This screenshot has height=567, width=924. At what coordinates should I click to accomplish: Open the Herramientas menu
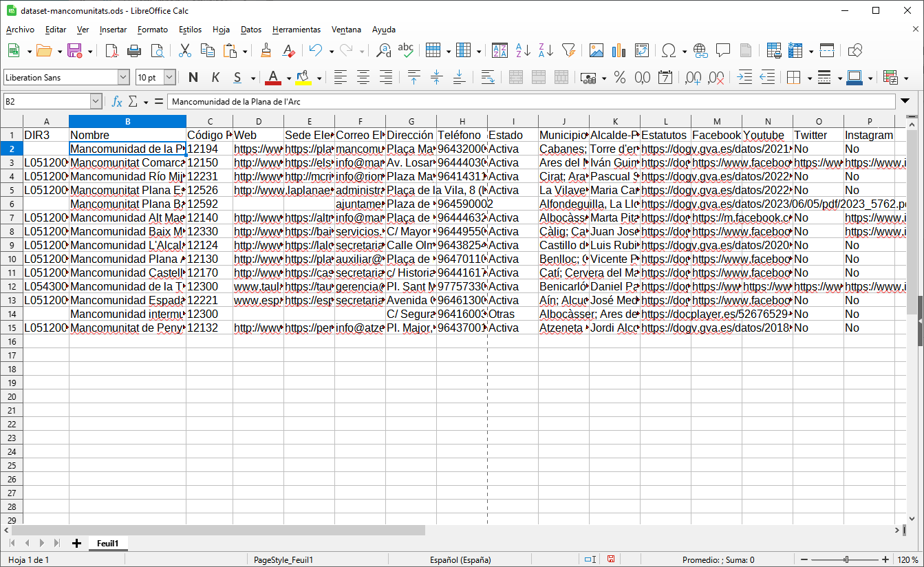[297, 30]
